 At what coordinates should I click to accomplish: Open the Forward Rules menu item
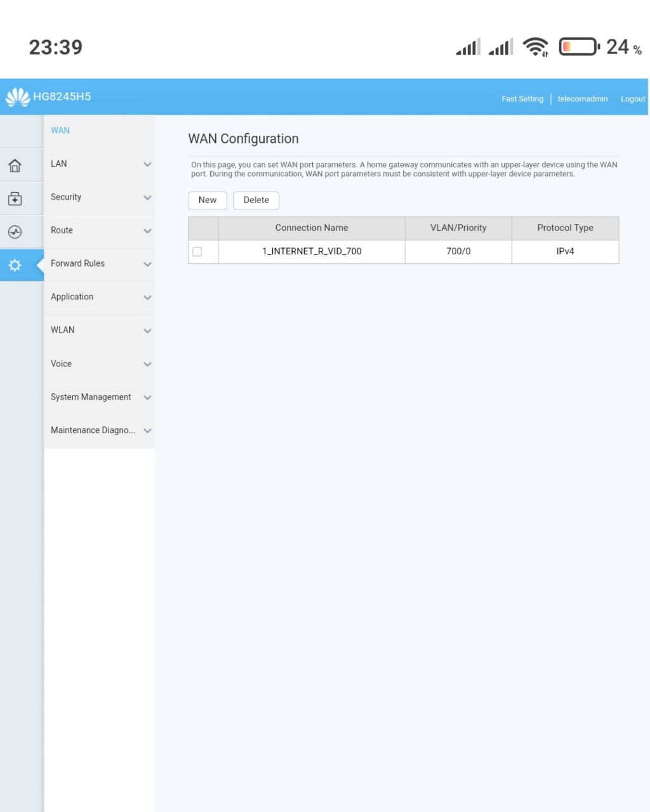pos(99,264)
